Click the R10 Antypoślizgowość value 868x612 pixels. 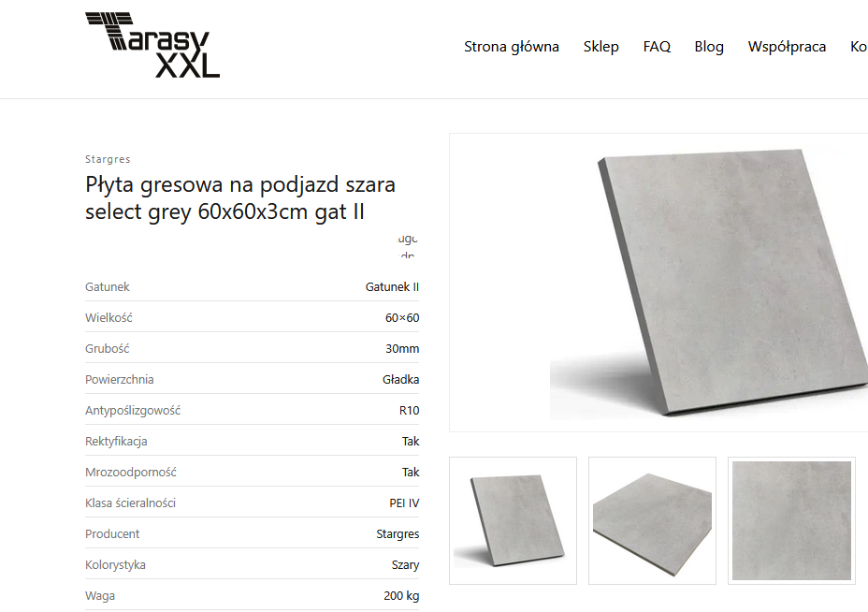coord(409,411)
